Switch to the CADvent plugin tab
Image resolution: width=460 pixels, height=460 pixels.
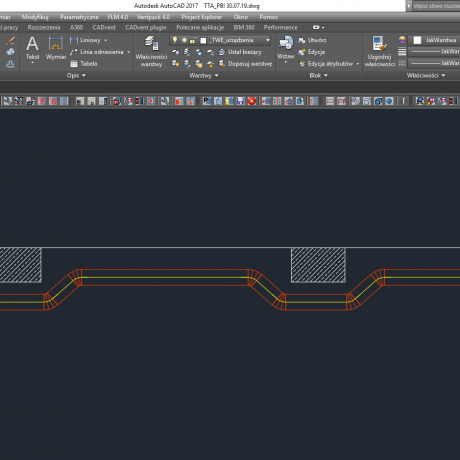point(146,27)
